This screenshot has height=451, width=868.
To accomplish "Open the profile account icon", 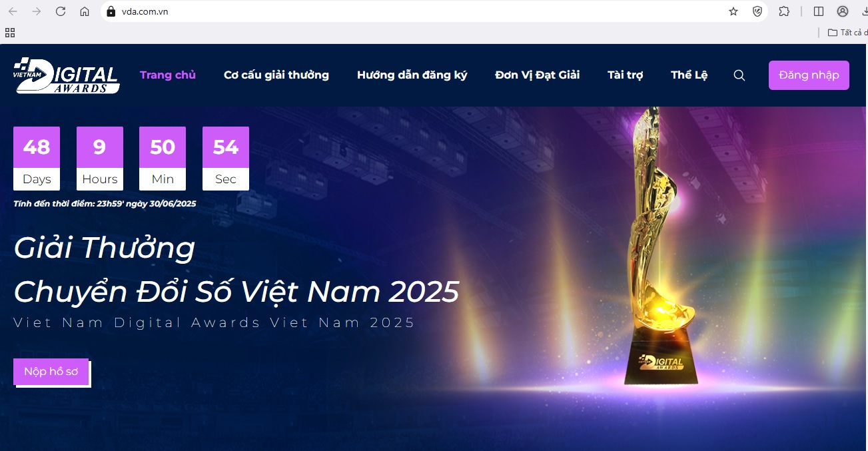I will (843, 11).
